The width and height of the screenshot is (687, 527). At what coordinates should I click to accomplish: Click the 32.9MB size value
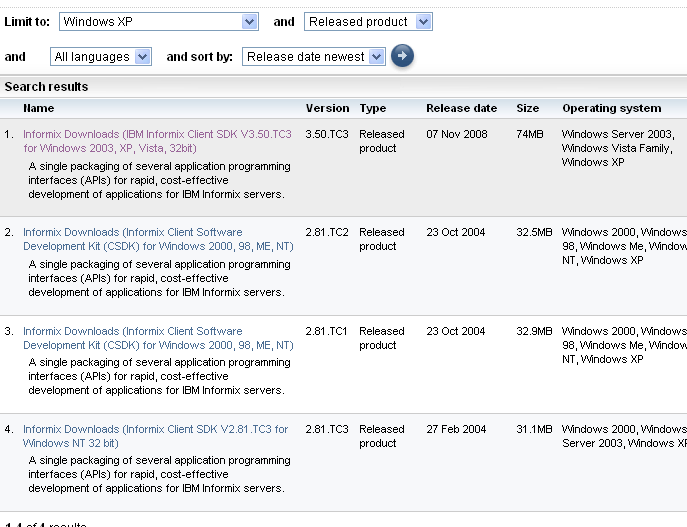pyautogui.click(x=534, y=331)
